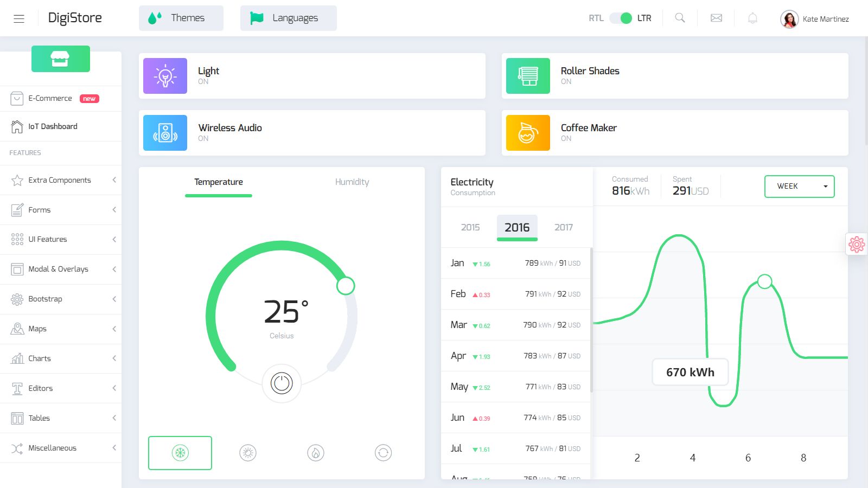
Task: Switch to the Humidity tab
Action: [352, 182]
